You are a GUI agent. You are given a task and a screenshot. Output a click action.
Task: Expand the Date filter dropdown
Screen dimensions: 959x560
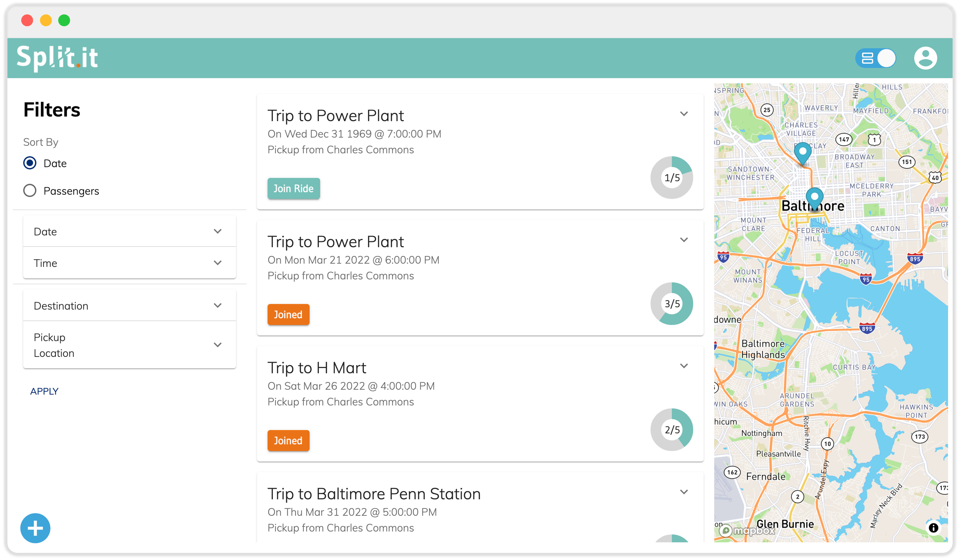[129, 231]
